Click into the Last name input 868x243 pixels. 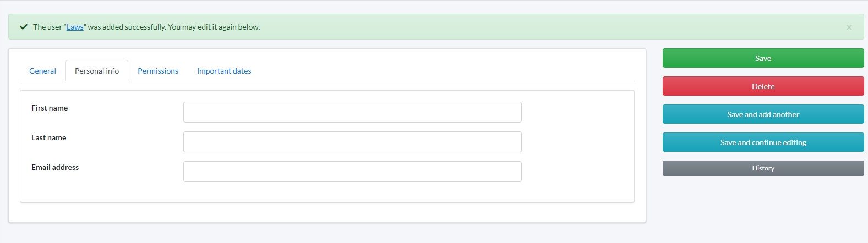(x=352, y=142)
